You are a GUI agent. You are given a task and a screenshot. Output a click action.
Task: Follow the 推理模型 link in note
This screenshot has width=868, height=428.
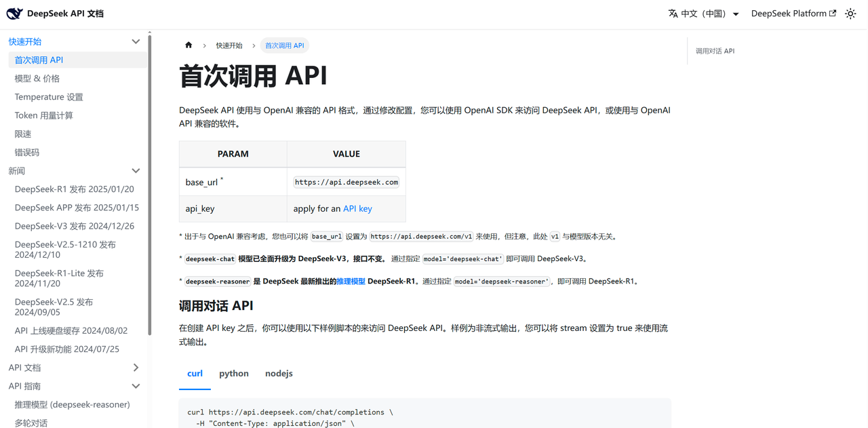(351, 281)
